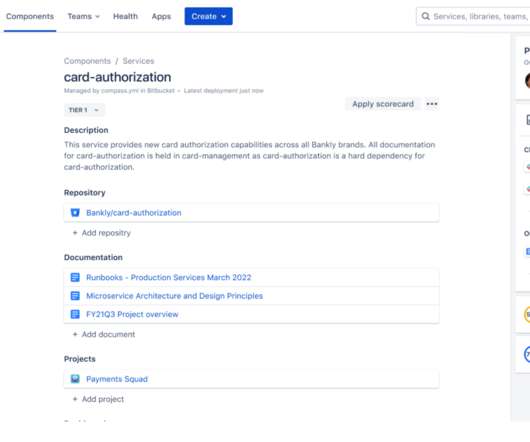Focus the Services, libraries, teams search field

[473, 16]
